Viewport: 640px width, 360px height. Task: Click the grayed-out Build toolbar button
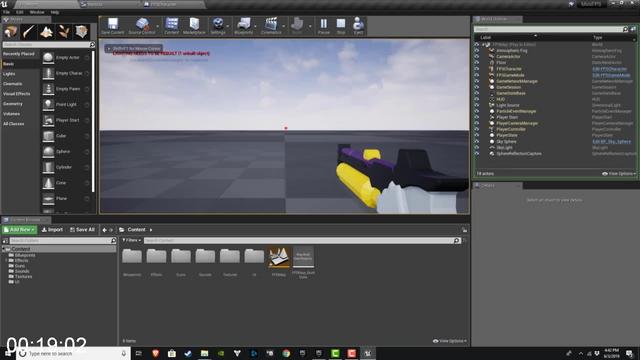[297, 26]
